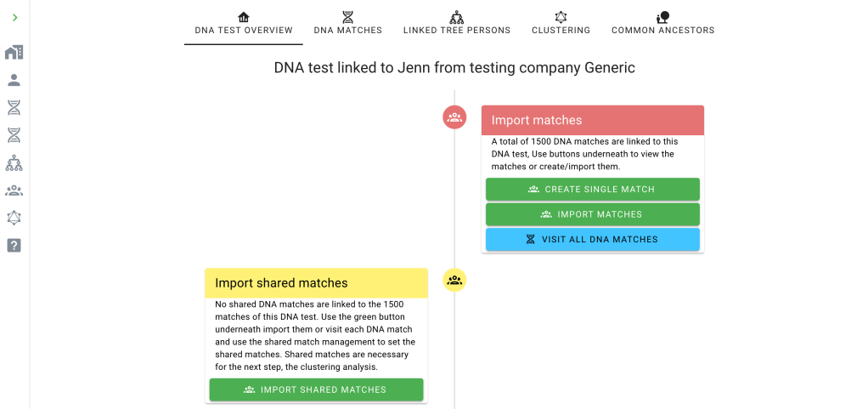868x409 pixels.
Task: Open help via the question mark icon
Action: point(14,246)
